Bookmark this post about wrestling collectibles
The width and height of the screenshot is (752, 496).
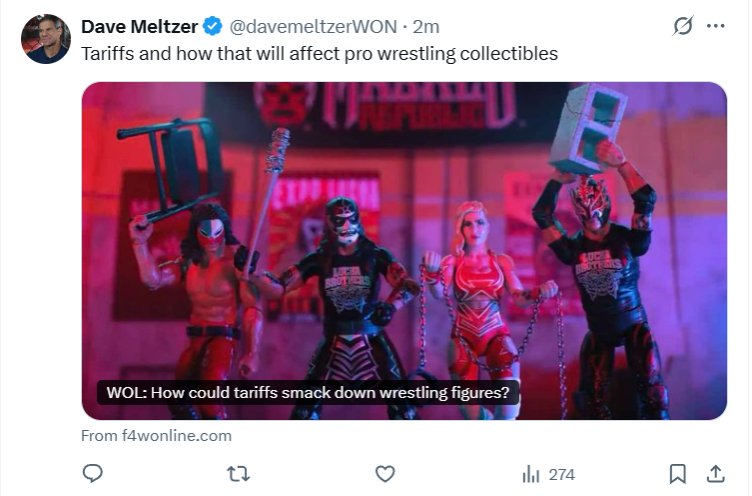(x=677, y=473)
